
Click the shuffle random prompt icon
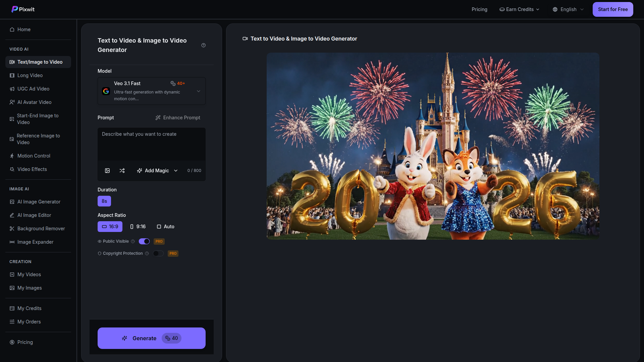(x=122, y=171)
